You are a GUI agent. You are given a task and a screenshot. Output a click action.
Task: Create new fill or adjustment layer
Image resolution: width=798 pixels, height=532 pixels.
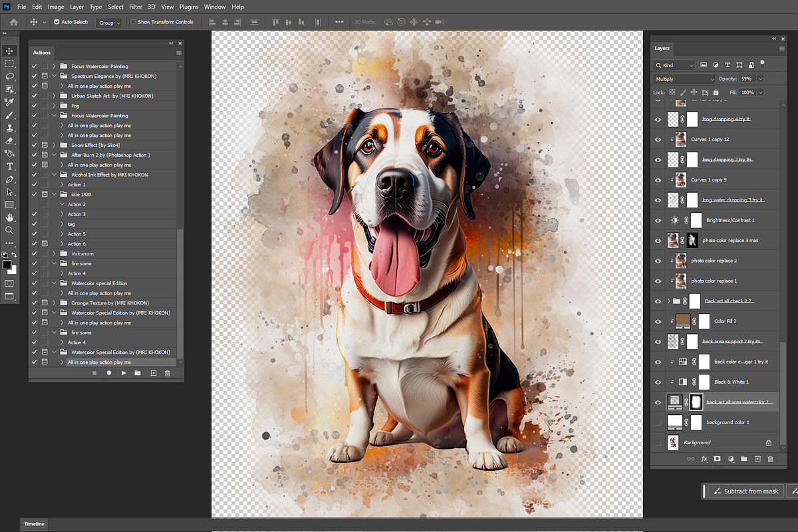pyautogui.click(x=731, y=459)
